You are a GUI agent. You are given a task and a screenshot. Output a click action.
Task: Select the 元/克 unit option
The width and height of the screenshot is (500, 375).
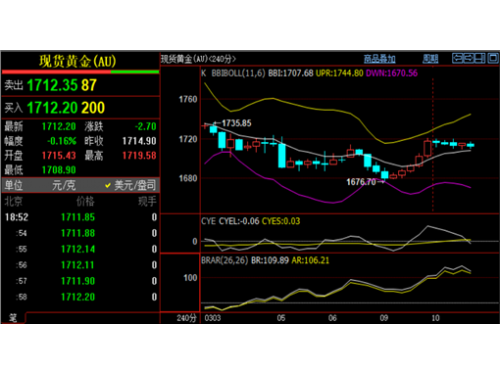pos(64,185)
